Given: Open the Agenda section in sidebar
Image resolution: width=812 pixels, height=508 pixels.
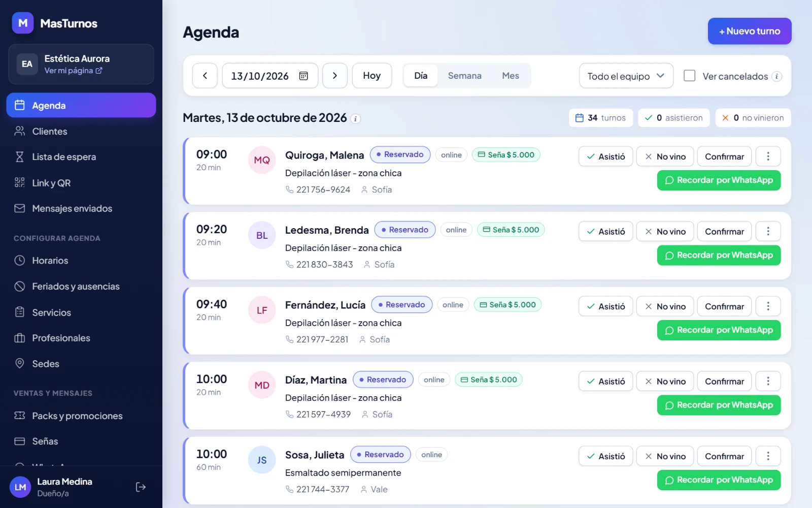Looking at the screenshot, I should point(81,105).
